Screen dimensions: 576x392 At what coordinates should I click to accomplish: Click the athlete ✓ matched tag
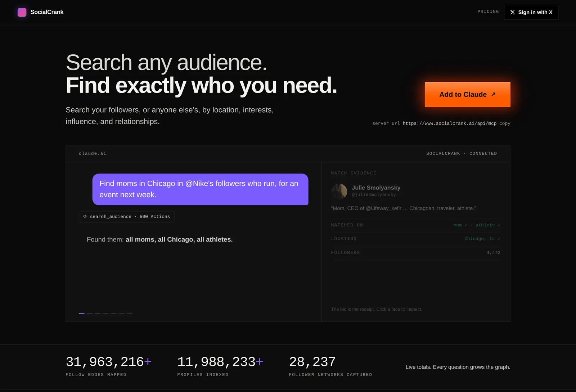point(488,225)
